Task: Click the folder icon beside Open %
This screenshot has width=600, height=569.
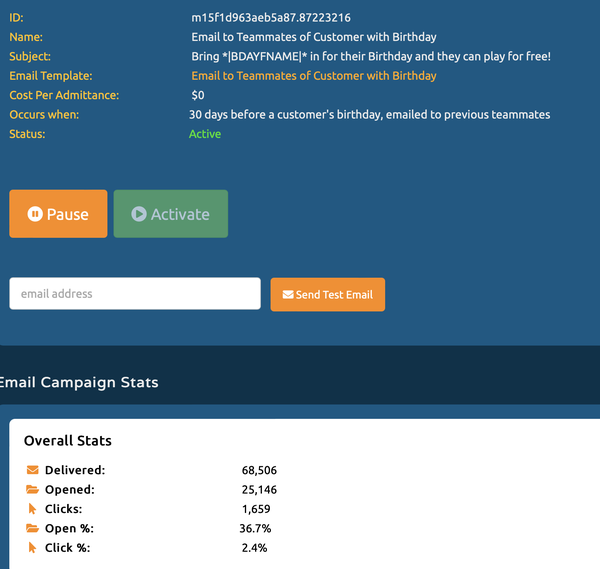Action: (x=33, y=528)
